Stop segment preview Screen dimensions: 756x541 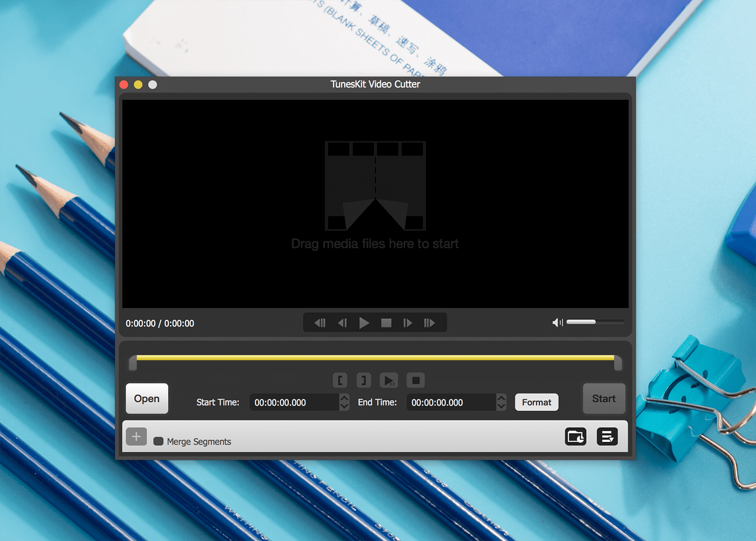point(416,380)
